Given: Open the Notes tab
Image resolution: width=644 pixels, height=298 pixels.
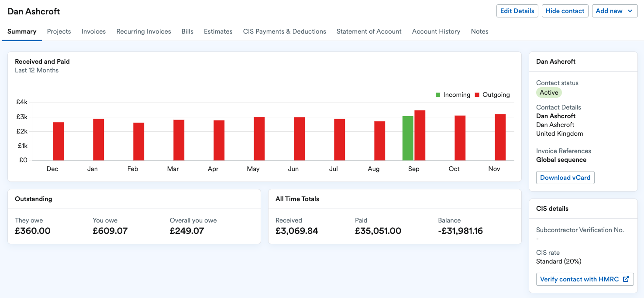Looking at the screenshot, I should [x=479, y=31].
